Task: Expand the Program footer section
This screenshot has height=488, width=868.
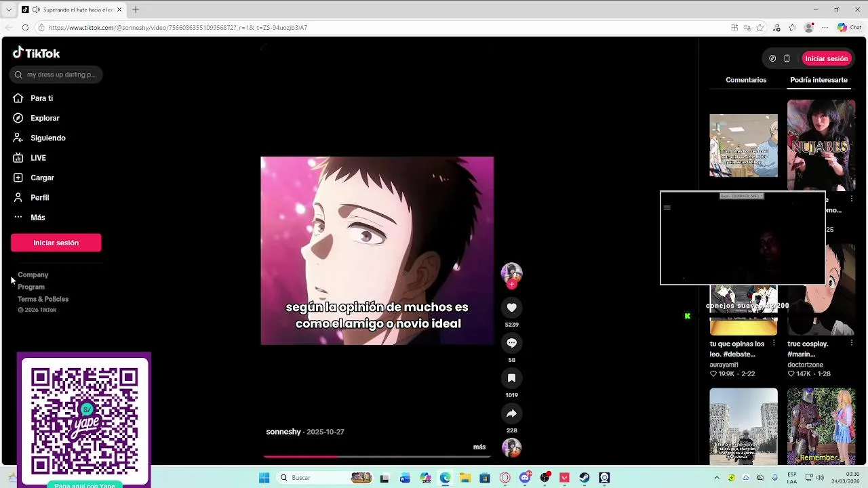Action: (31, 287)
